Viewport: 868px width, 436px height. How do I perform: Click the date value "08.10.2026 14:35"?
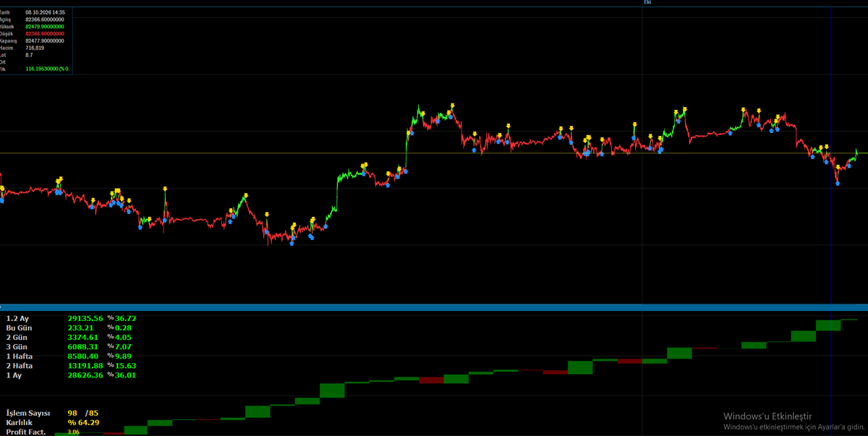(x=45, y=12)
